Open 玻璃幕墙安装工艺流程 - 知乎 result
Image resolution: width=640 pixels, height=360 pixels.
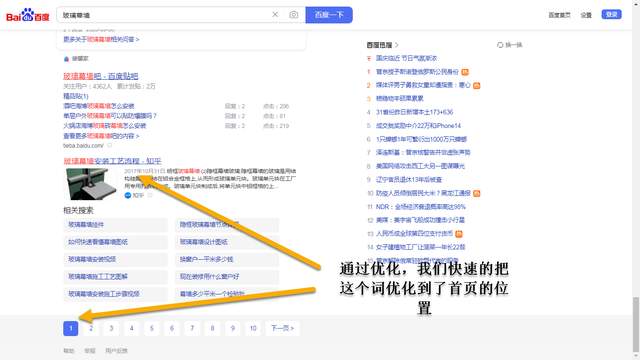coord(112,161)
